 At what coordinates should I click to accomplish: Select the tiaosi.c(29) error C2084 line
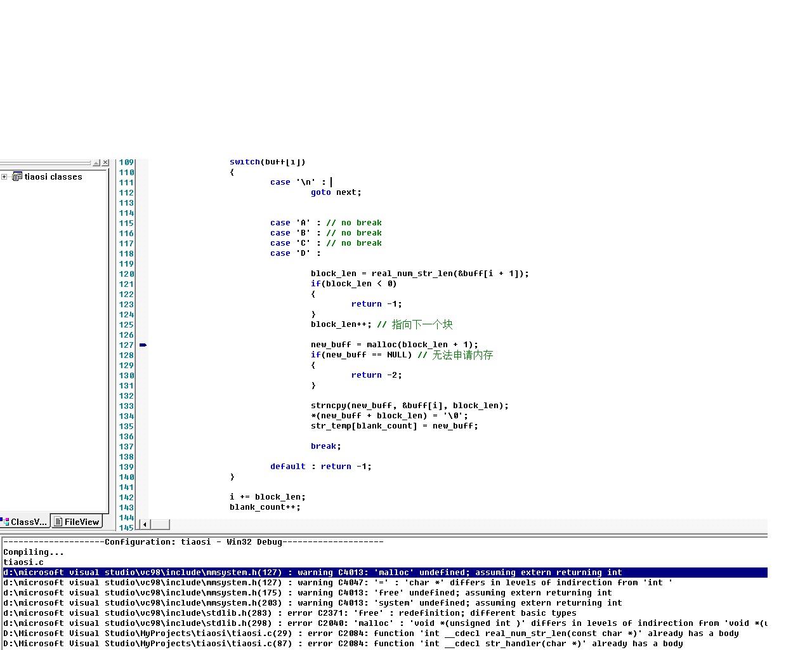click(x=370, y=633)
